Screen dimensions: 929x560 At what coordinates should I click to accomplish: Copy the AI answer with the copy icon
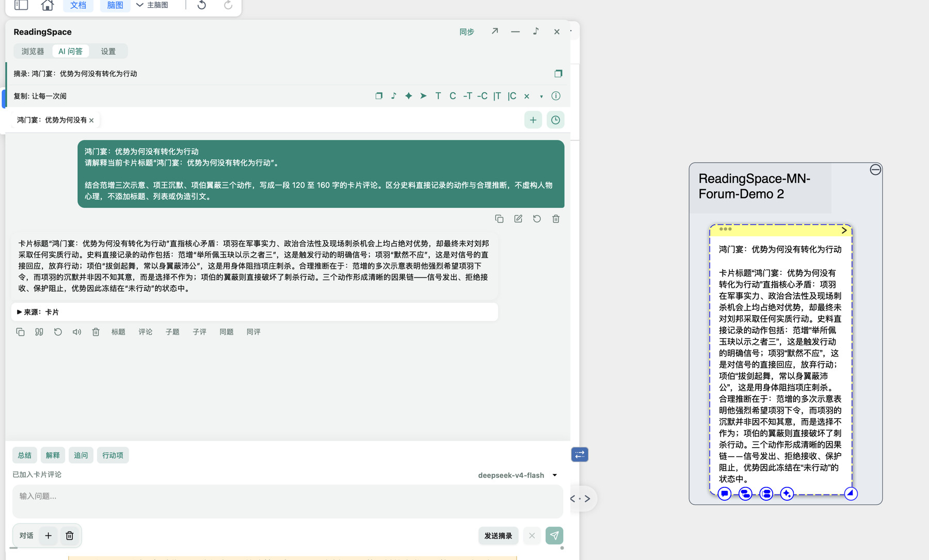click(20, 332)
